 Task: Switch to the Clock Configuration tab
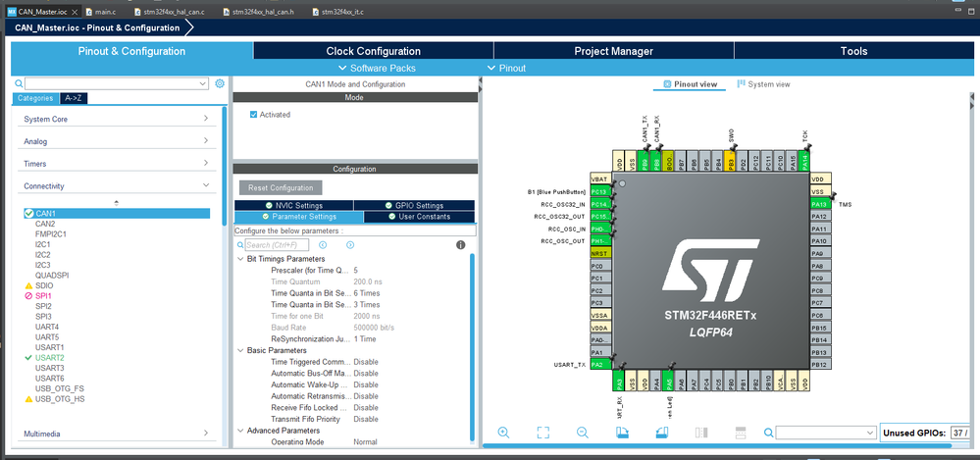point(373,51)
